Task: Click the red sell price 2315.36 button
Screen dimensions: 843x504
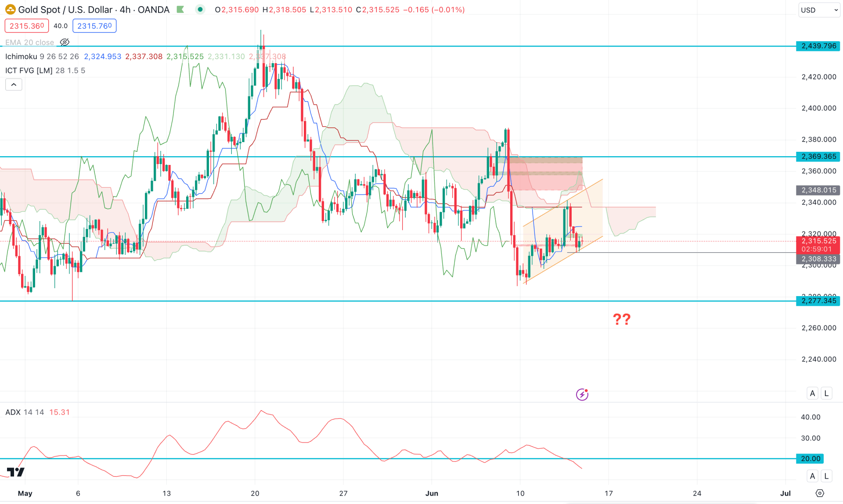Action: point(27,26)
